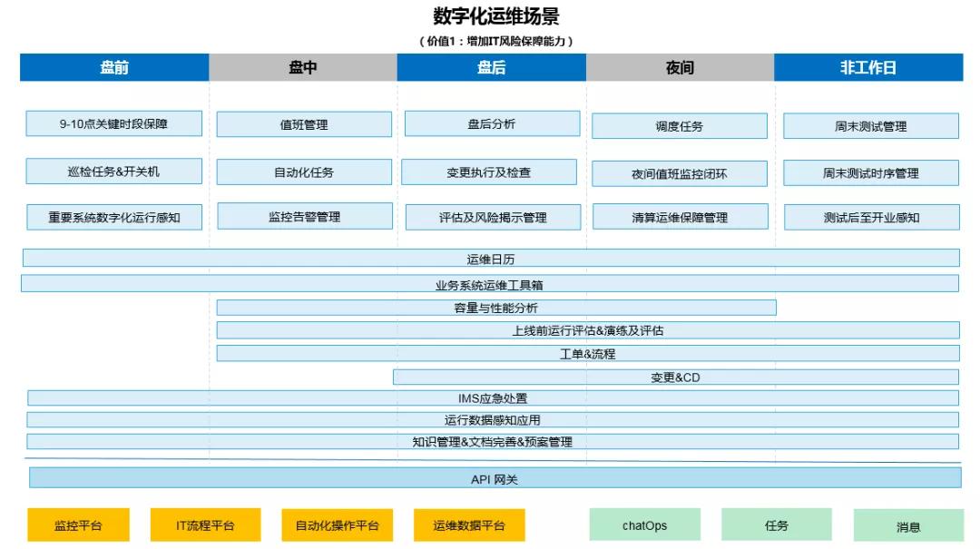This screenshot has height=549, width=980.
Task: Toggle 夜间值班监控闭环 in 夜间 column
Action: click(679, 172)
